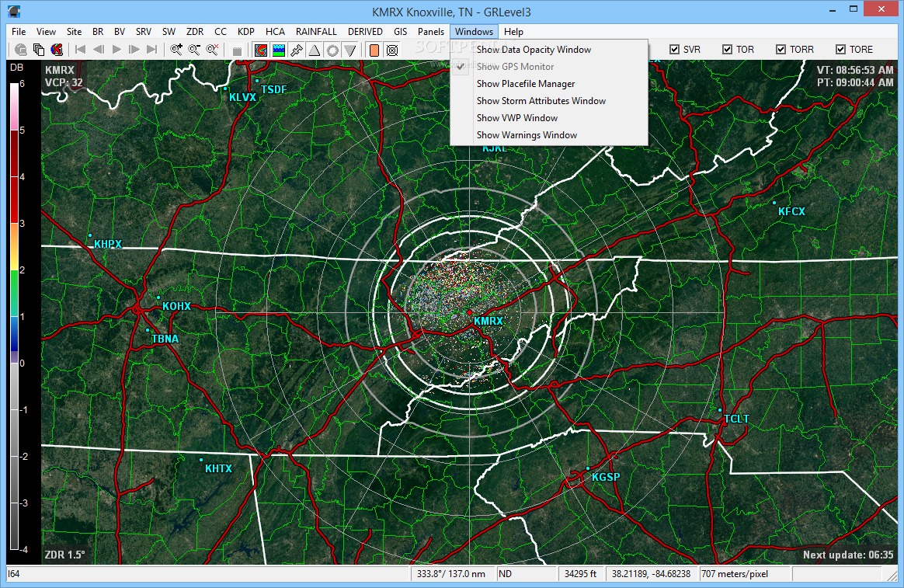Open the BV product menu
Viewport: 904px width, 588px height.
coord(120,32)
